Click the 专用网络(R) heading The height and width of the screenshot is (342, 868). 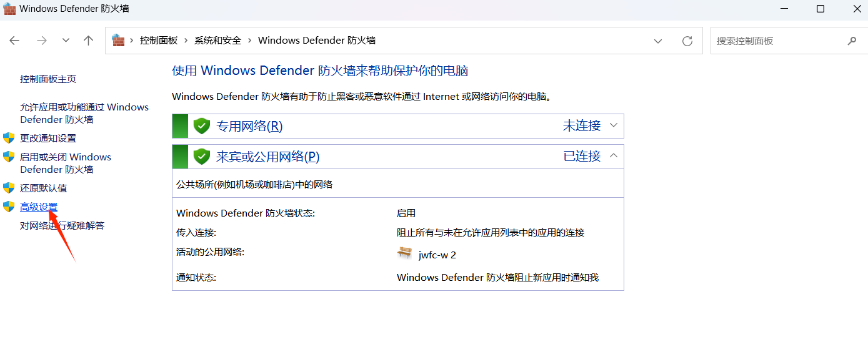249,126
